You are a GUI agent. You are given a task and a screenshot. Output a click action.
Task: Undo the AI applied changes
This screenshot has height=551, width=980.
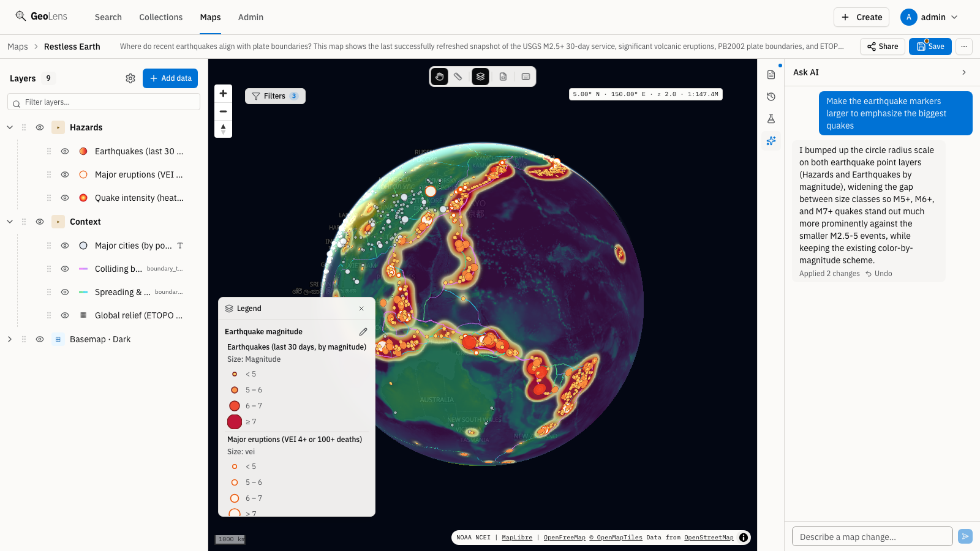point(879,274)
